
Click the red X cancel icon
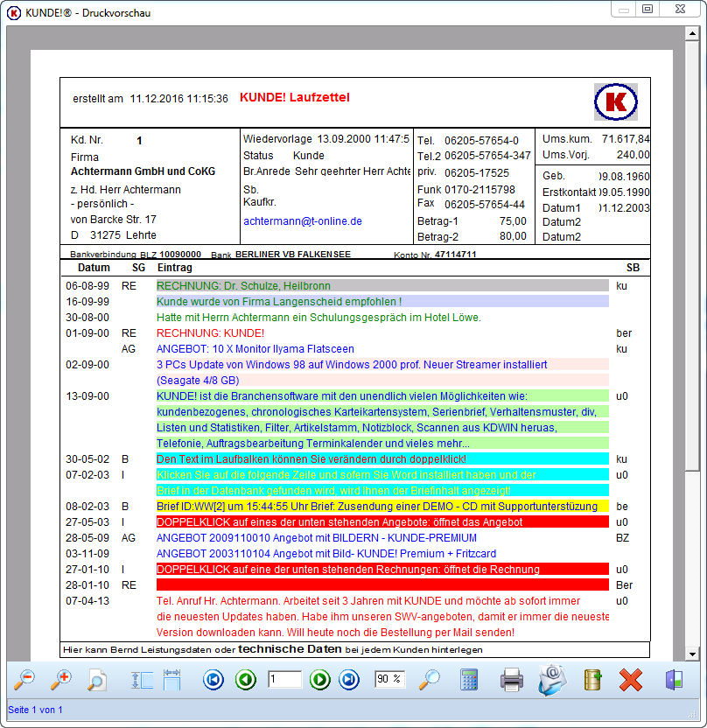[631, 680]
